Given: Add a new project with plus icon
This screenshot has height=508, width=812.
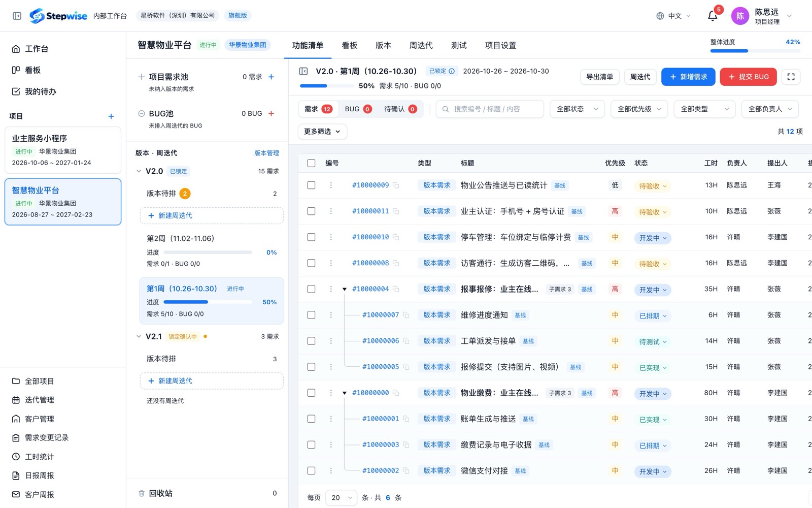Looking at the screenshot, I should (x=111, y=116).
